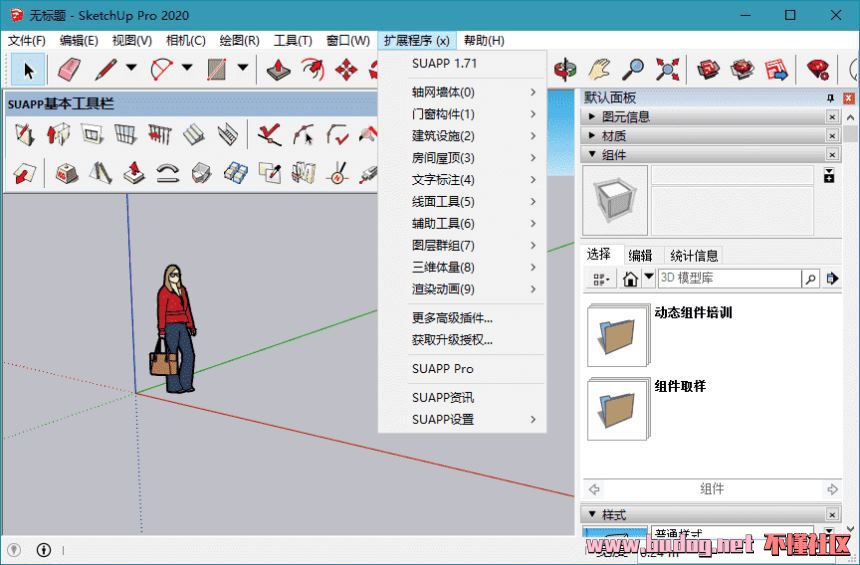Click the search magnifier button in components
This screenshot has width=860, height=565.
tap(810, 279)
